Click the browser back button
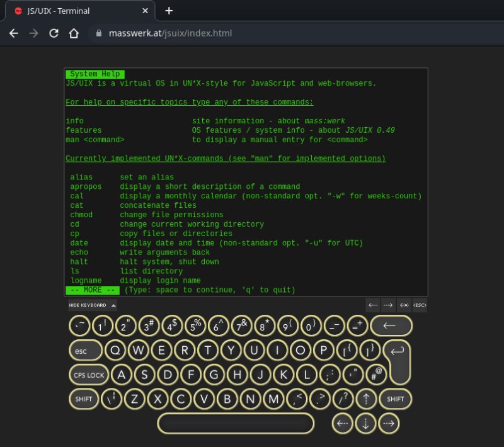This screenshot has height=447, width=504. pyautogui.click(x=13, y=33)
